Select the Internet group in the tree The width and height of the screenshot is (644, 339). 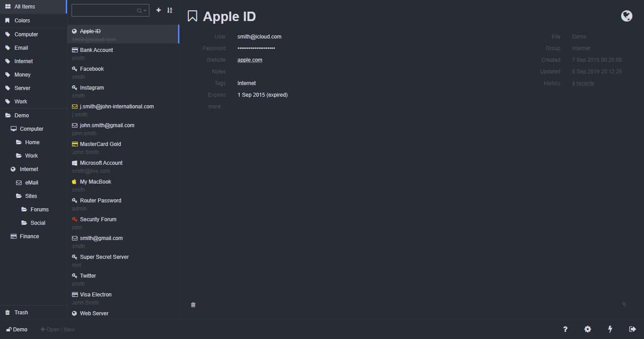click(x=34, y=169)
